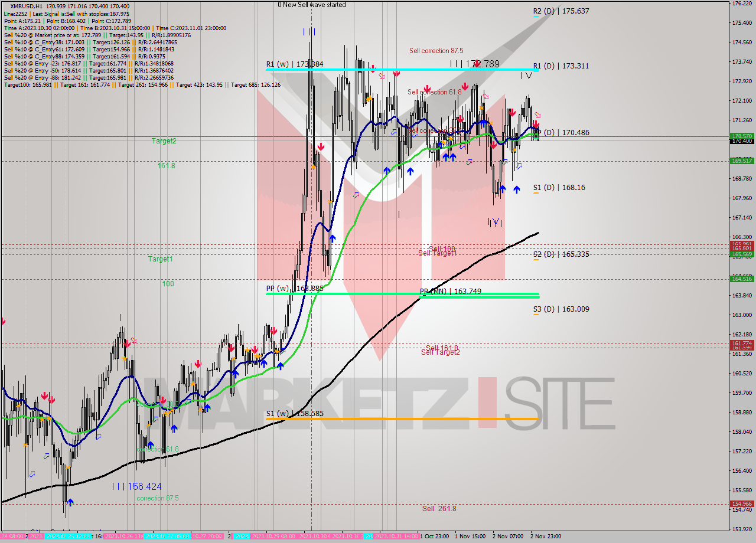
Task: Click the 'Sell correction 61.8' label
Action: [435, 92]
